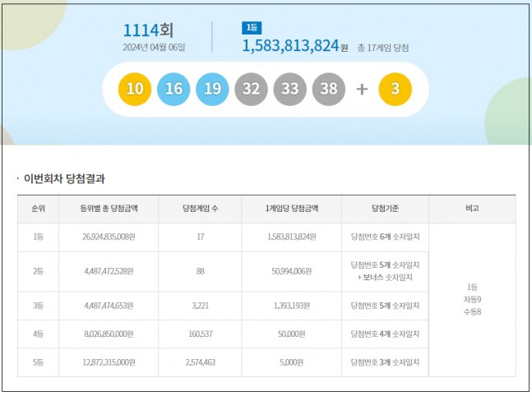Viewport: 532px width, 396px height.
Task: Click the 5등 rank cell
Action: pyautogui.click(x=39, y=362)
